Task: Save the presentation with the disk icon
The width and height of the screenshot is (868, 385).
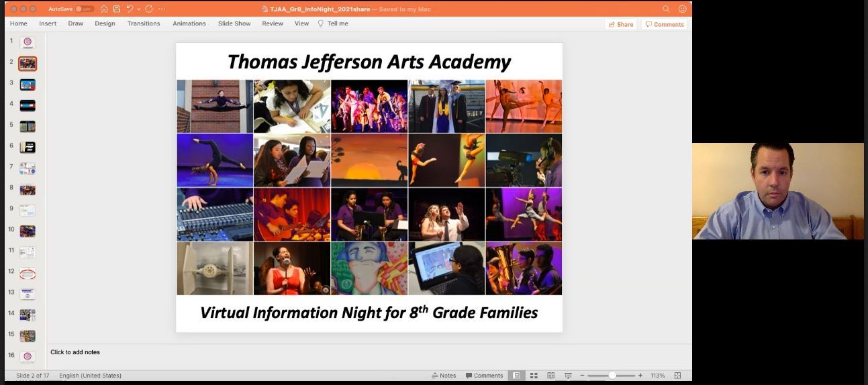Action: [x=117, y=9]
